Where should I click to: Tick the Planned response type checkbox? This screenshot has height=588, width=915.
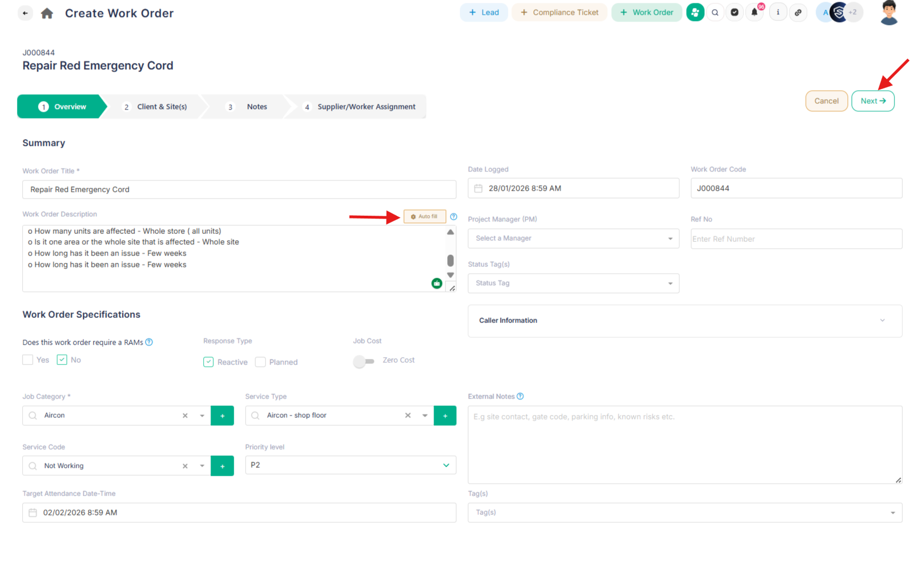[261, 362]
